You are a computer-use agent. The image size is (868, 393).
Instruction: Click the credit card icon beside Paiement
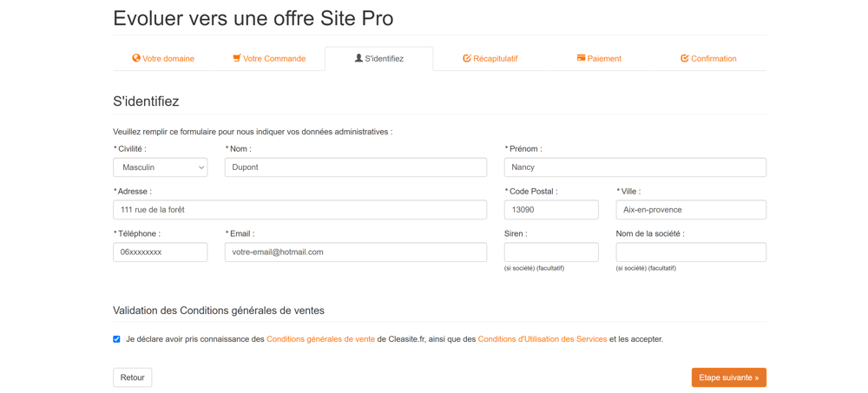(581, 58)
